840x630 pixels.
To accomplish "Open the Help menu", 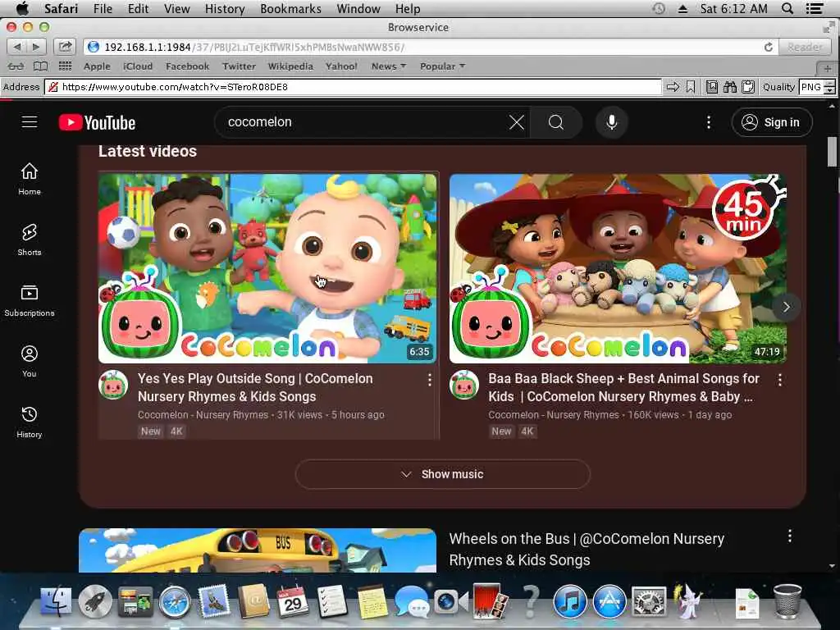I will pos(408,8).
